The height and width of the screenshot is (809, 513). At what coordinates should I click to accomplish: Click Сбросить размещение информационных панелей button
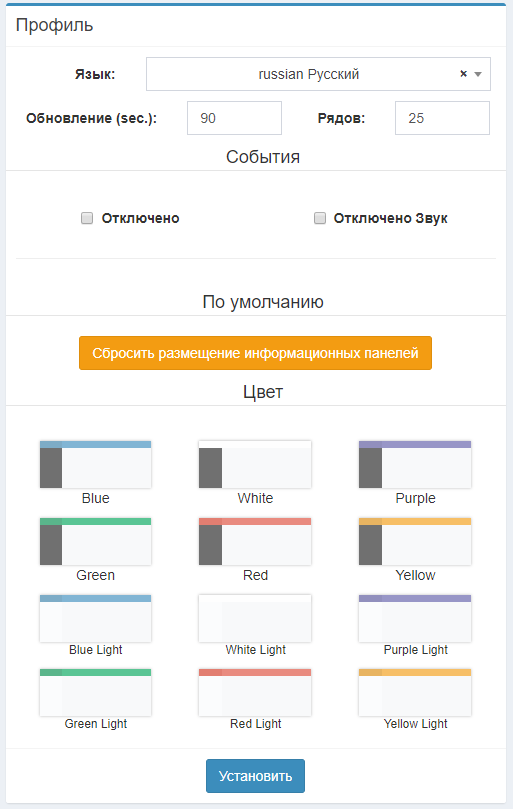click(255, 353)
